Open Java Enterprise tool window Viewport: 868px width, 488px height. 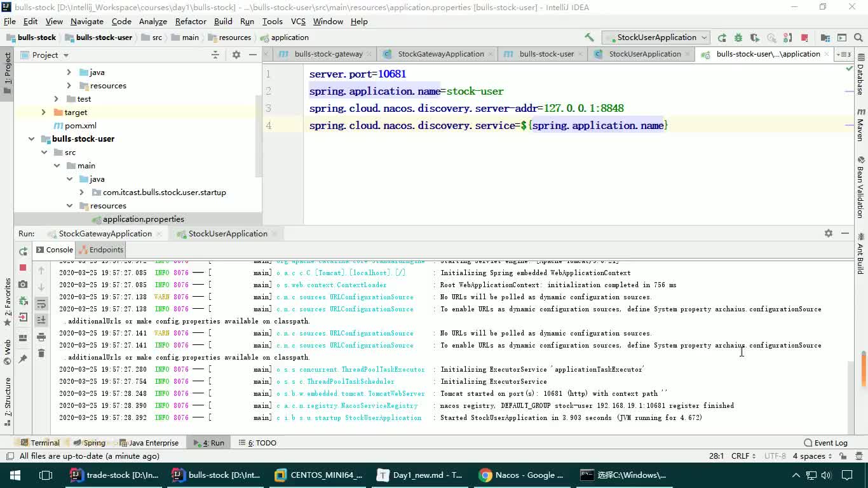pos(149,443)
